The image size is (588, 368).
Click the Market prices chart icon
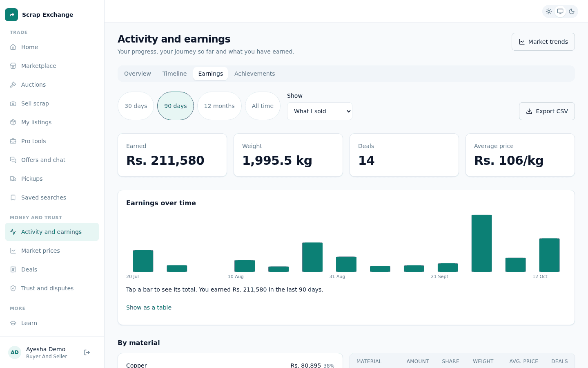click(x=13, y=251)
